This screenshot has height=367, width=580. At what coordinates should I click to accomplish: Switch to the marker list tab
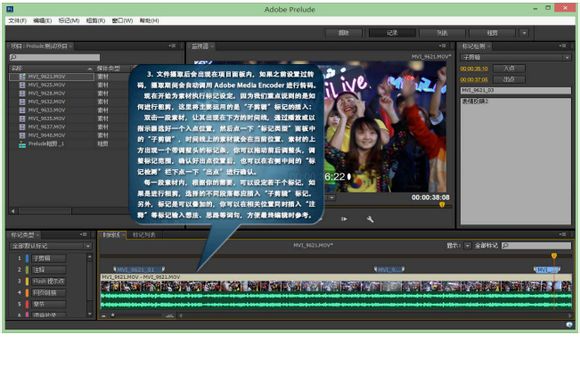pos(144,235)
